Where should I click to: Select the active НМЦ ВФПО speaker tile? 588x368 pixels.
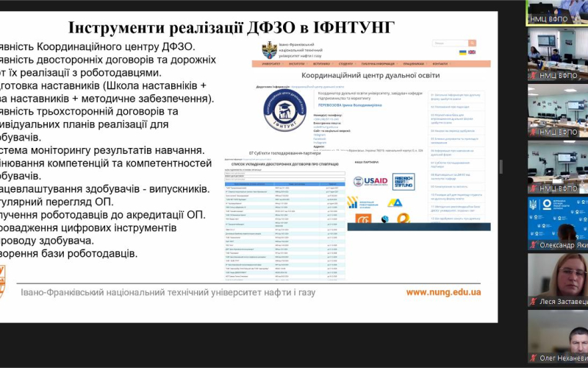(x=557, y=13)
